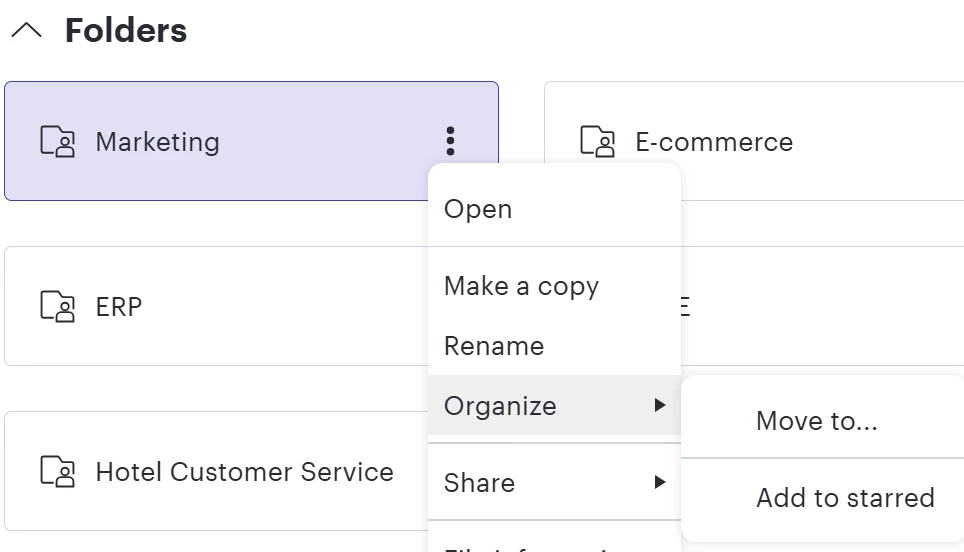Select the Share menu entry
This screenshot has height=552, width=964.
pos(479,483)
